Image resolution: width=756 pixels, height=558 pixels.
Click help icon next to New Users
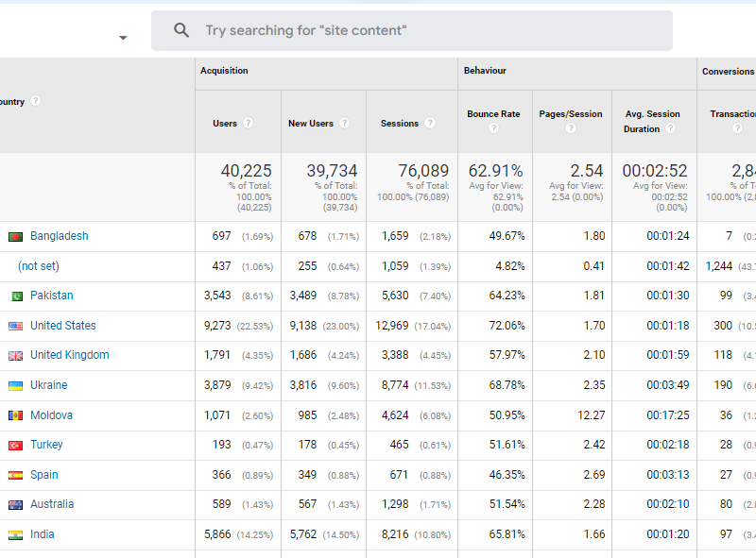(344, 123)
